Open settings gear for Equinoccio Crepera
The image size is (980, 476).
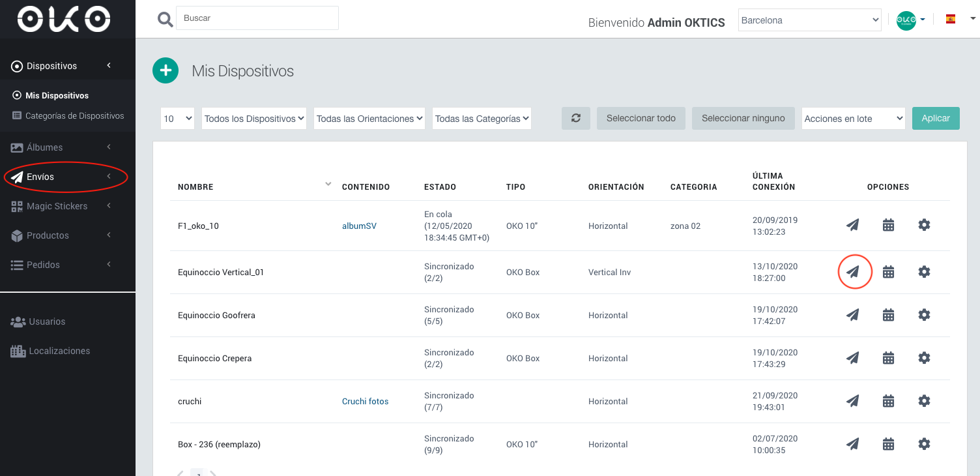(x=924, y=358)
